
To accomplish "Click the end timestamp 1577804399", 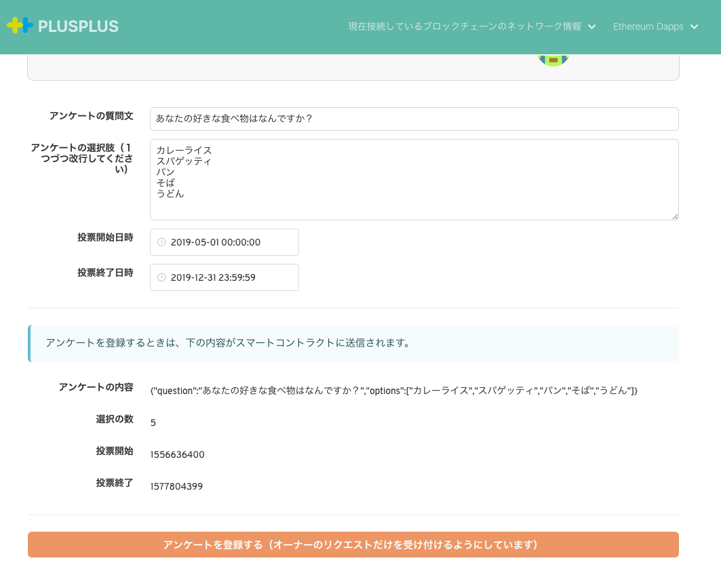I will [x=176, y=486].
